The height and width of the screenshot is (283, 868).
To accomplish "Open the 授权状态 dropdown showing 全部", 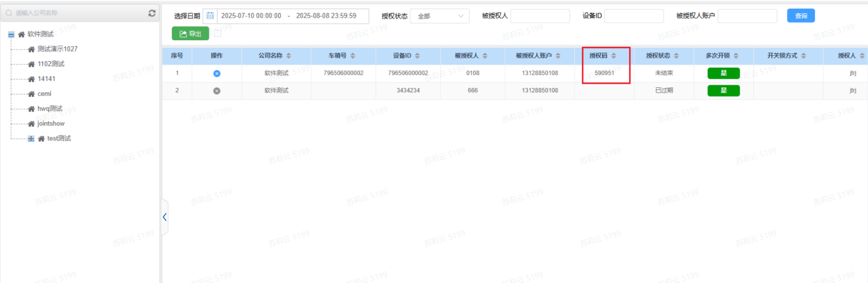I will pyautogui.click(x=440, y=16).
